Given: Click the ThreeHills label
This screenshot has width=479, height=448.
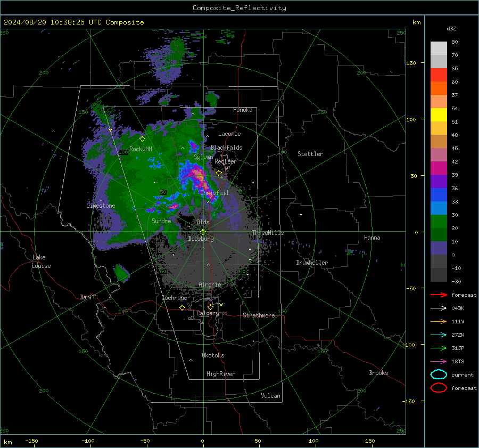Looking at the screenshot, I should (x=268, y=233).
